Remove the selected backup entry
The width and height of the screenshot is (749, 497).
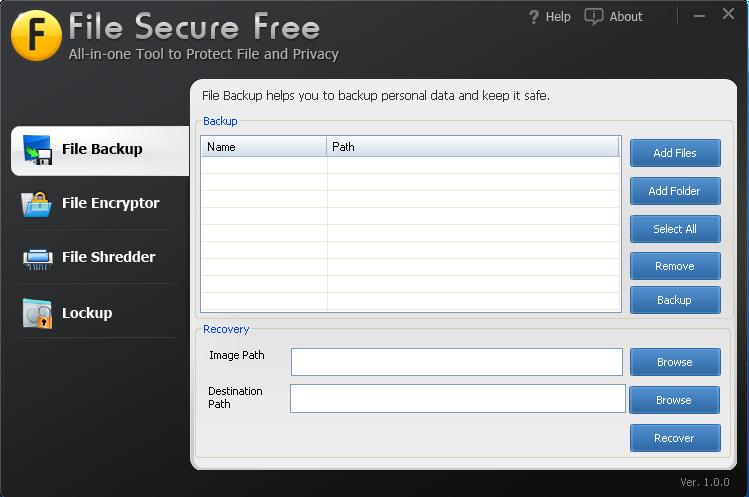[x=674, y=266]
